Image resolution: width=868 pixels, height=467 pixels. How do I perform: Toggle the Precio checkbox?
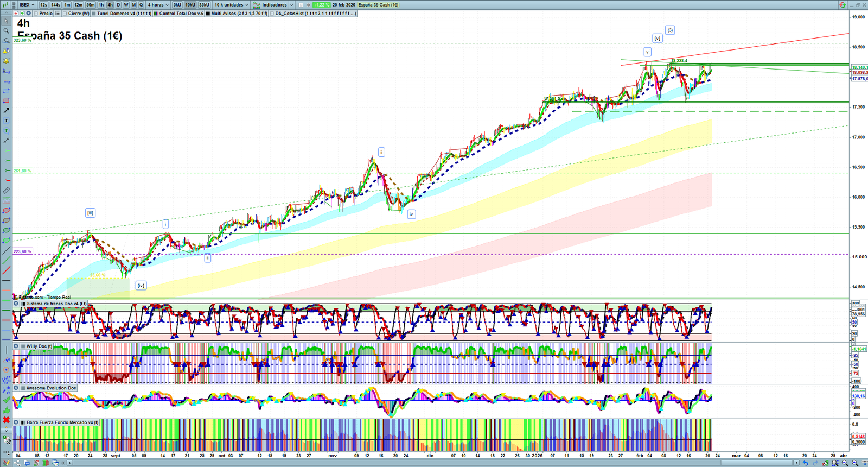36,14
